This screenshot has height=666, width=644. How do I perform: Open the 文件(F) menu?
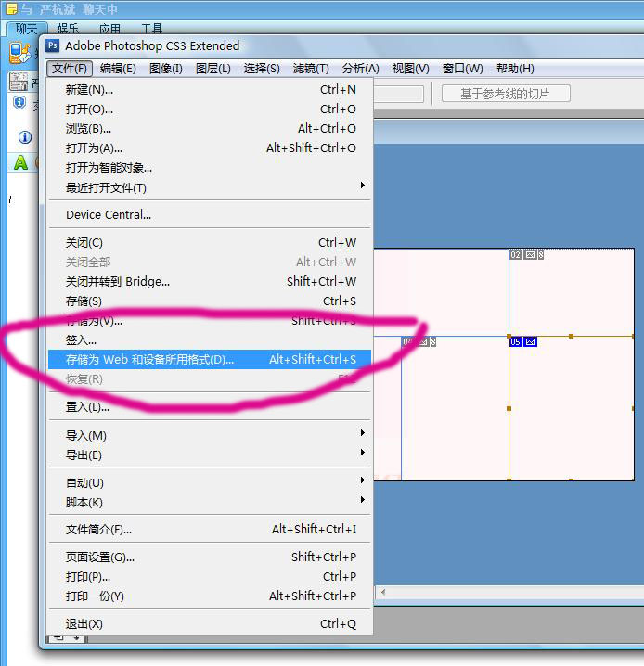(x=70, y=69)
